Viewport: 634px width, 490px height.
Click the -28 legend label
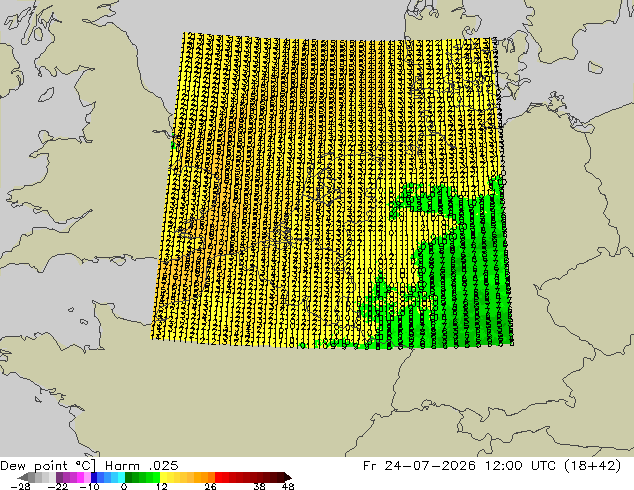[x=20, y=486]
